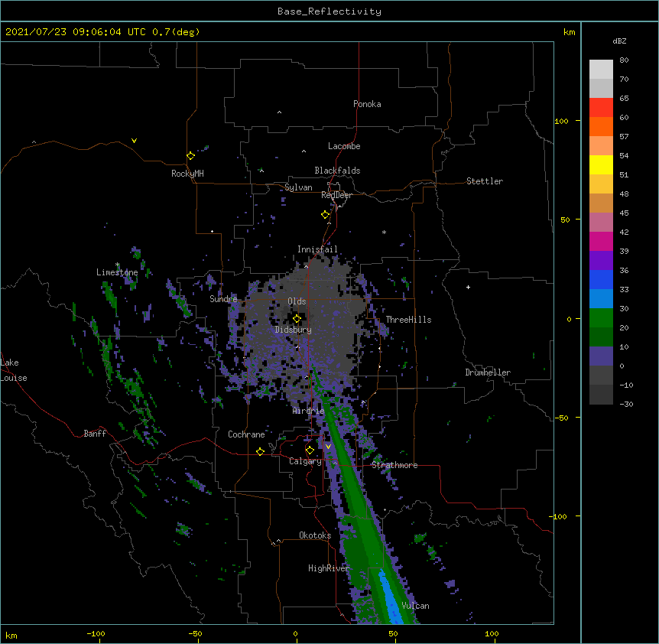Pick the slate violet 0–10 dBZ swatch
The image size is (659, 644).
pos(601,356)
